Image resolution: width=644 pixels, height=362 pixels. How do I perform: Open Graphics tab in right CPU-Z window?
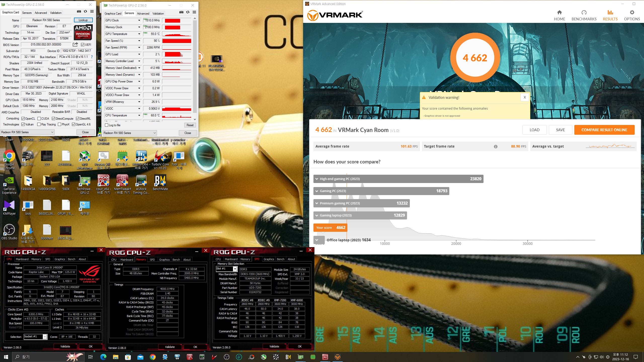(x=269, y=259)
